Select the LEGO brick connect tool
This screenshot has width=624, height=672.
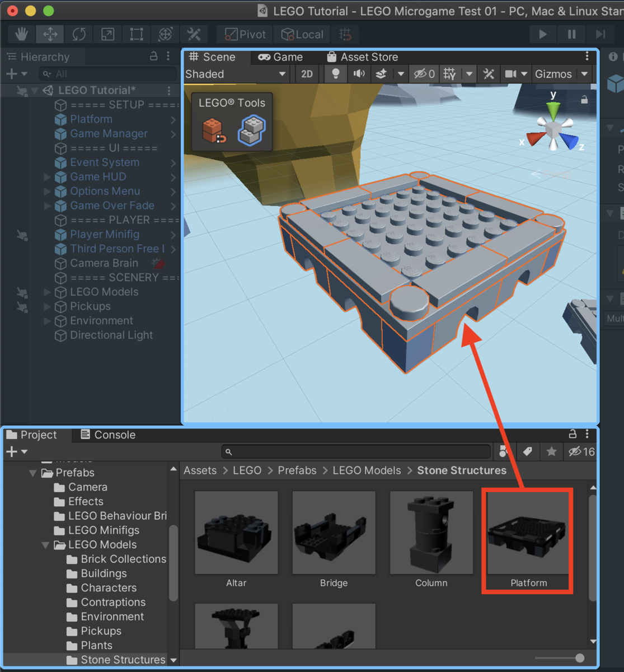pos(214,131)
